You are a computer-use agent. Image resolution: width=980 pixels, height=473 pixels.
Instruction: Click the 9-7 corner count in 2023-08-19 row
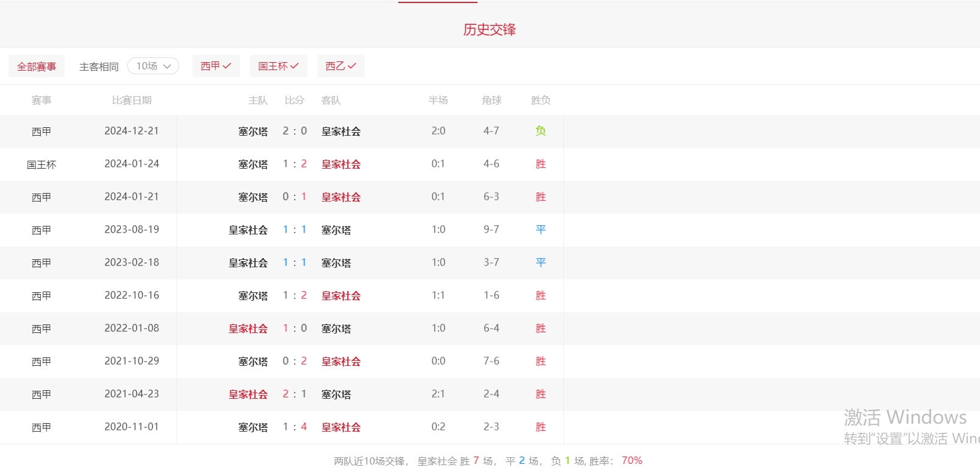tap(491, 229)
